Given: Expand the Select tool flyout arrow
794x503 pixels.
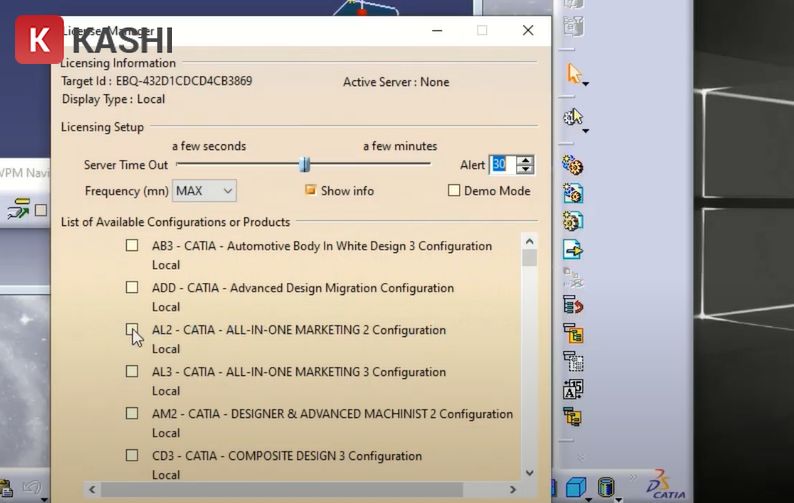Looking at the screenshot, I should point(585,84).
